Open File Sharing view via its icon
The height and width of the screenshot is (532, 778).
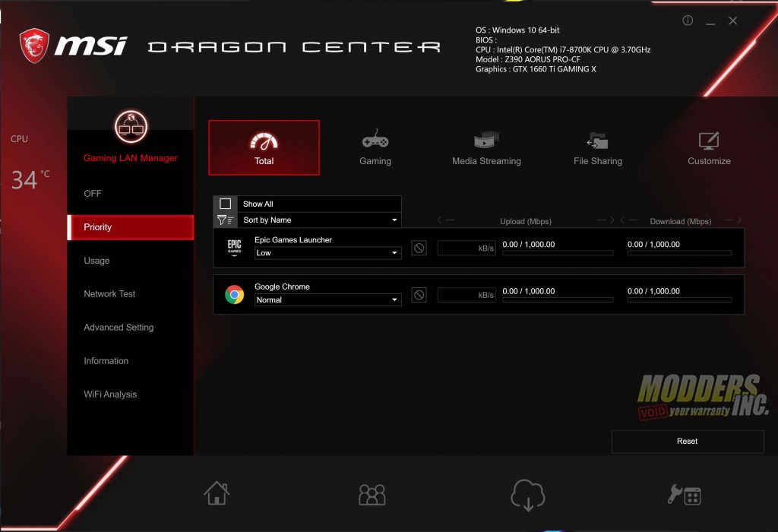597,141
